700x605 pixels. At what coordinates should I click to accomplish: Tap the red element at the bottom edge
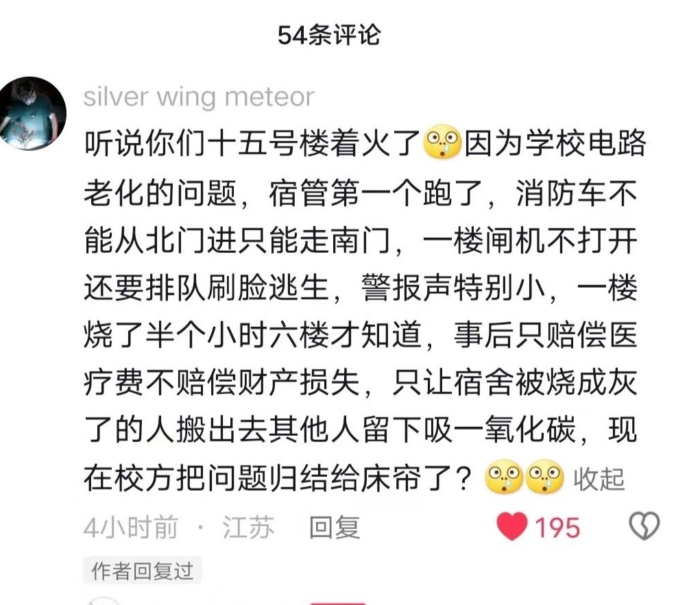pos(337,604)
